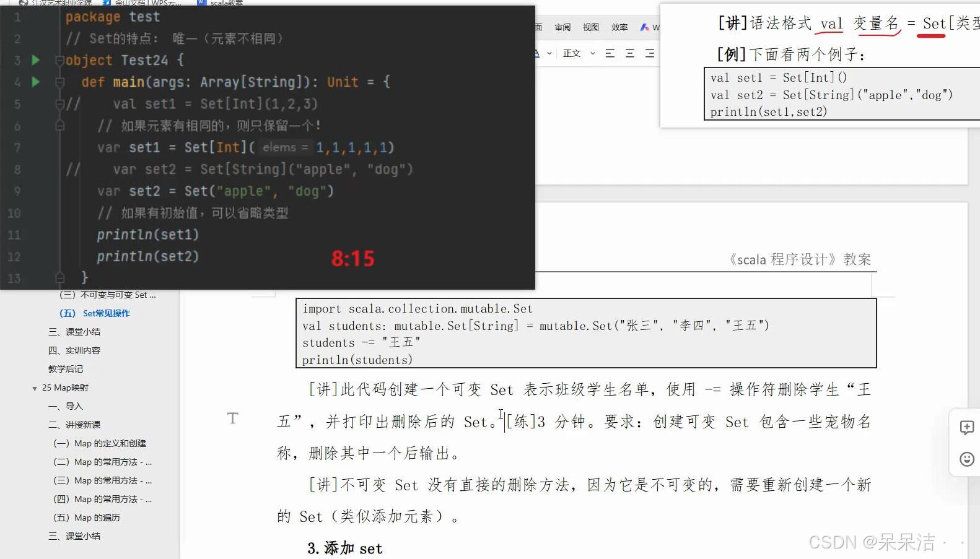The image size is (980, 559).
Task: Center align text in WPS toolbar
Action: pyautogui.click(x=630, y=53)
